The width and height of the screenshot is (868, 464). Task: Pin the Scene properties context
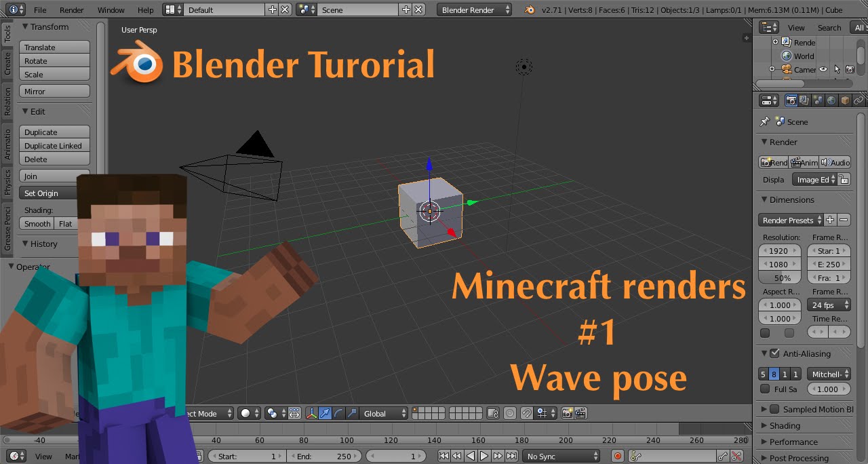[x=765, y=121]
